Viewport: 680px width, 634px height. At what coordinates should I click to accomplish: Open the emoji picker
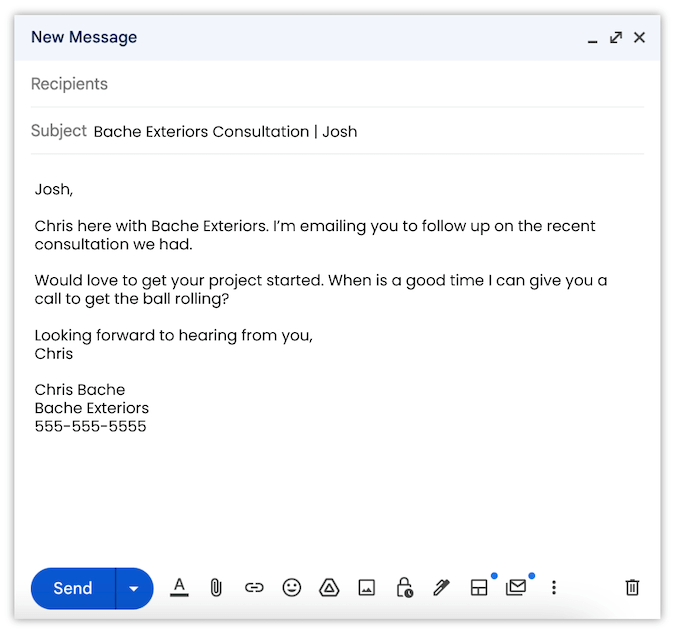click(291, 588)
